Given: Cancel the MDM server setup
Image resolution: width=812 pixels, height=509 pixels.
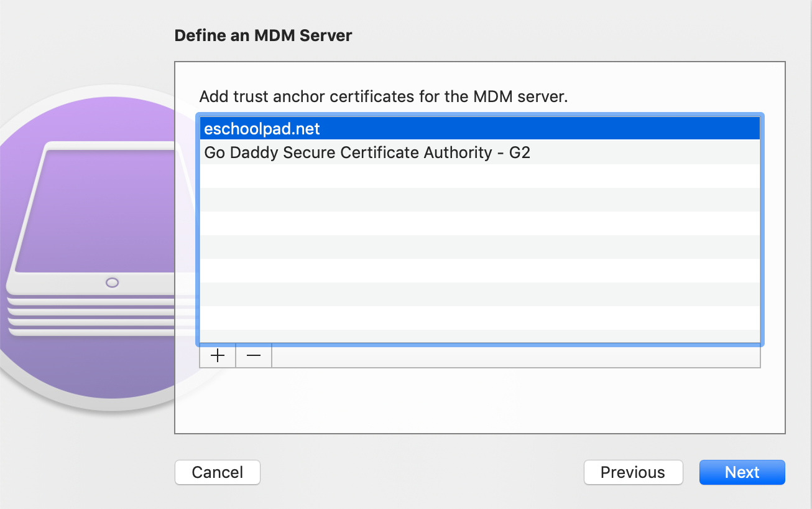Looking at the screenshot, I should (x=218, y=472).
